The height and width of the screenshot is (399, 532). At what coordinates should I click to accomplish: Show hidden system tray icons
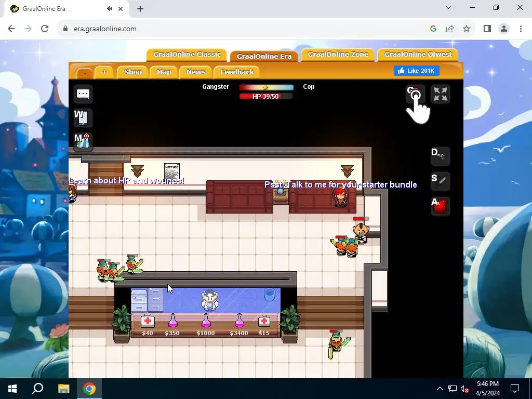click(440, 389)
